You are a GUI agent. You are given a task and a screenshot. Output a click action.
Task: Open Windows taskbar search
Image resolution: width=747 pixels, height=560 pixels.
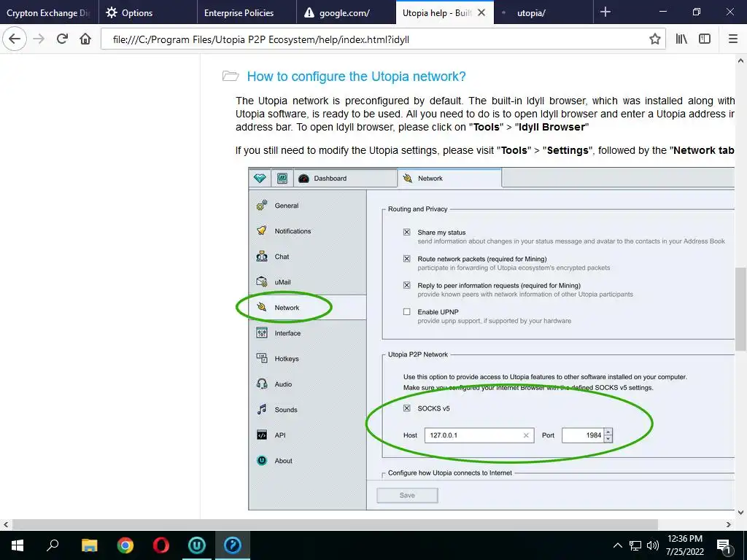53,545
